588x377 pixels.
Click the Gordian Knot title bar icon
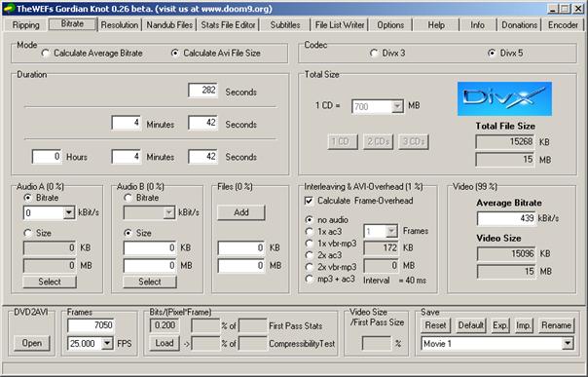[9, 8]
